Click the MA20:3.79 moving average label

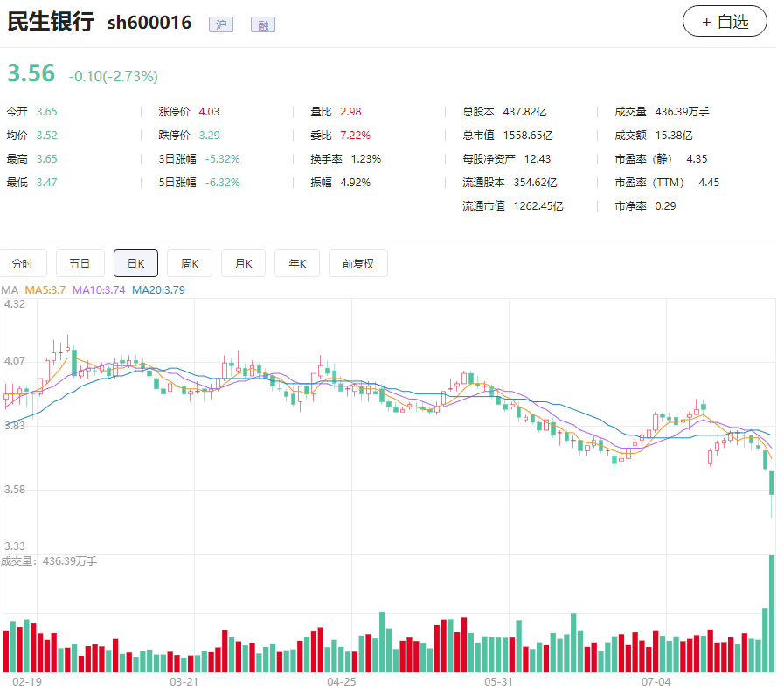[158, 290]
